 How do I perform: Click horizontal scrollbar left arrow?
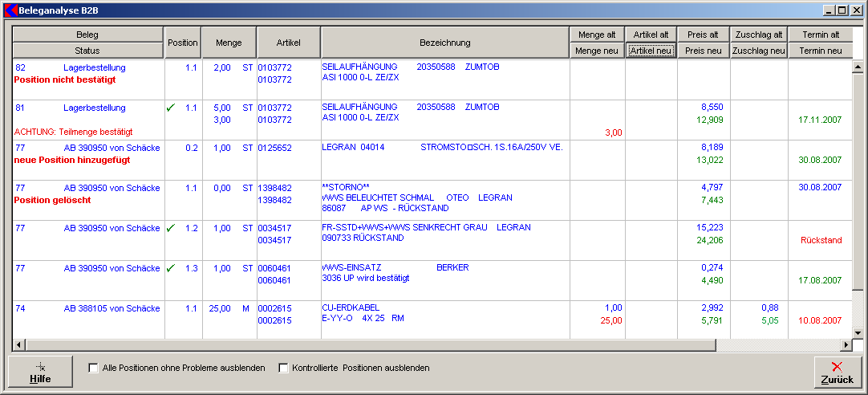tap(18, 345)
